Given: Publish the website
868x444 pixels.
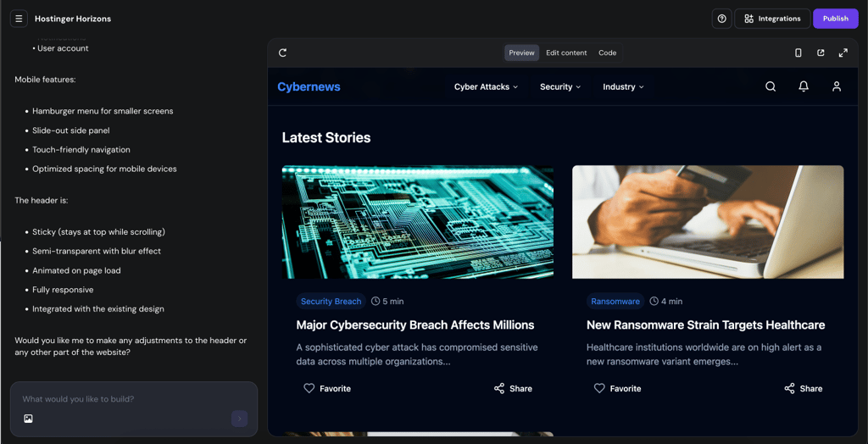Looking at the screenshot, I should (835, 19).
